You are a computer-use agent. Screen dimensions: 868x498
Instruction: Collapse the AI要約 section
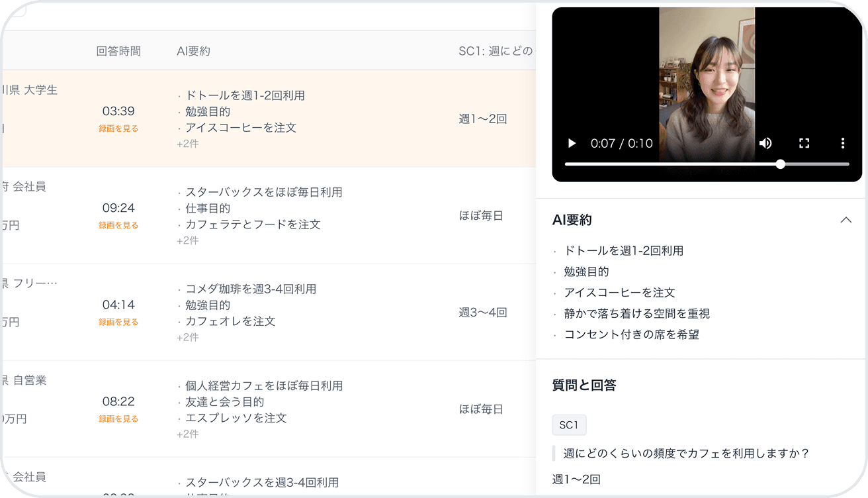point(846,220)
